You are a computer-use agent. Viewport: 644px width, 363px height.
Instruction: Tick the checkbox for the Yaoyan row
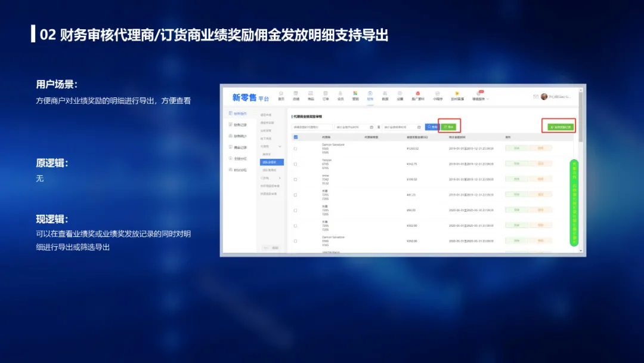point(296,164)
